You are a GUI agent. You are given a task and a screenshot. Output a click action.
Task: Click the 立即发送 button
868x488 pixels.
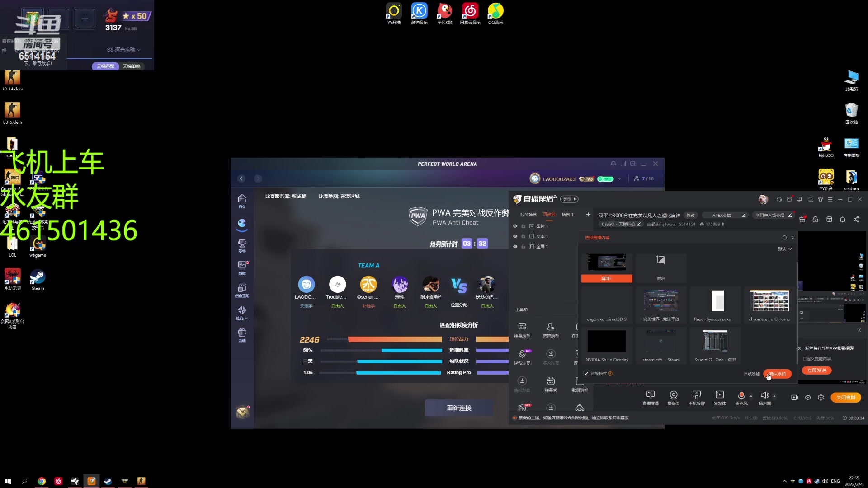816,371
